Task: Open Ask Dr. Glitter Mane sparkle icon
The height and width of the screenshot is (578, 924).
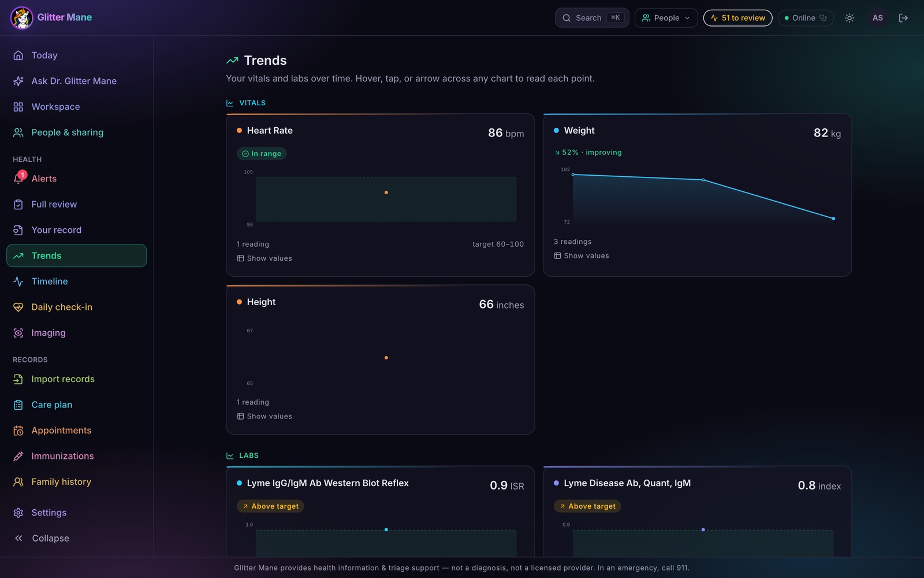Action: [18, 81]
